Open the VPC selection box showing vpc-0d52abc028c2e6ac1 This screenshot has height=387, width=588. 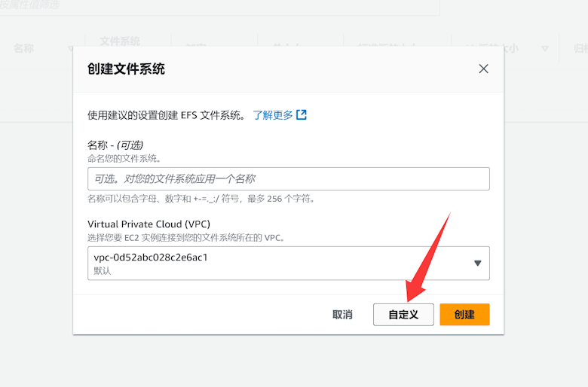click(279, 263)
